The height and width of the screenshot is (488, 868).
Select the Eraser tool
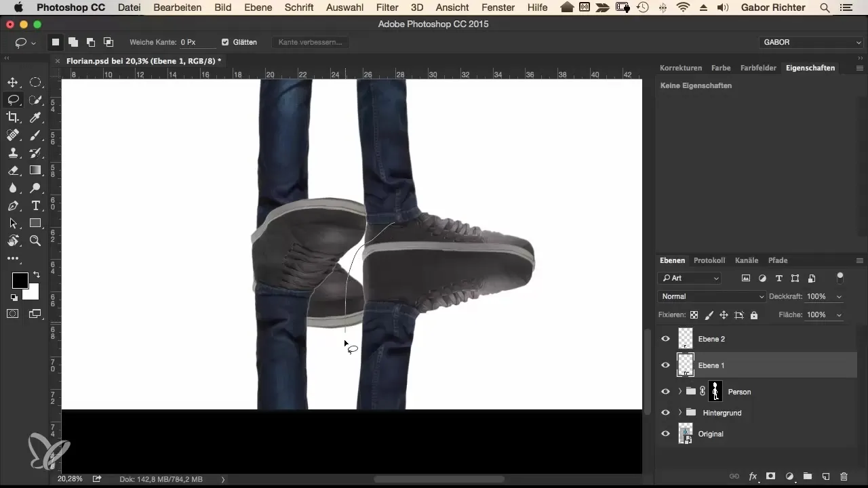13,170
